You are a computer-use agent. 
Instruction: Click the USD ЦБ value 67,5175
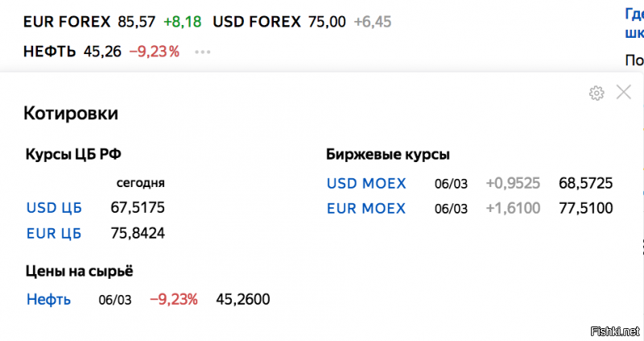point(138,208)
